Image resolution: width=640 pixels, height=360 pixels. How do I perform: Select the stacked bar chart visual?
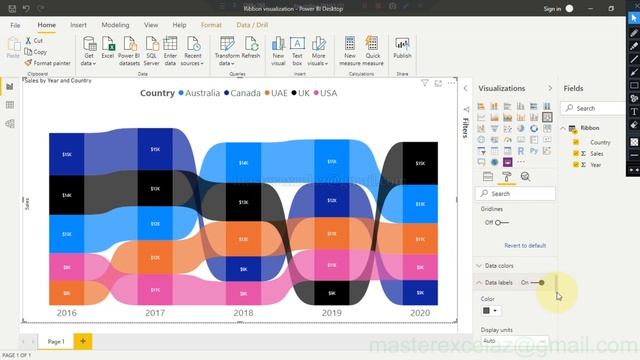481,106
